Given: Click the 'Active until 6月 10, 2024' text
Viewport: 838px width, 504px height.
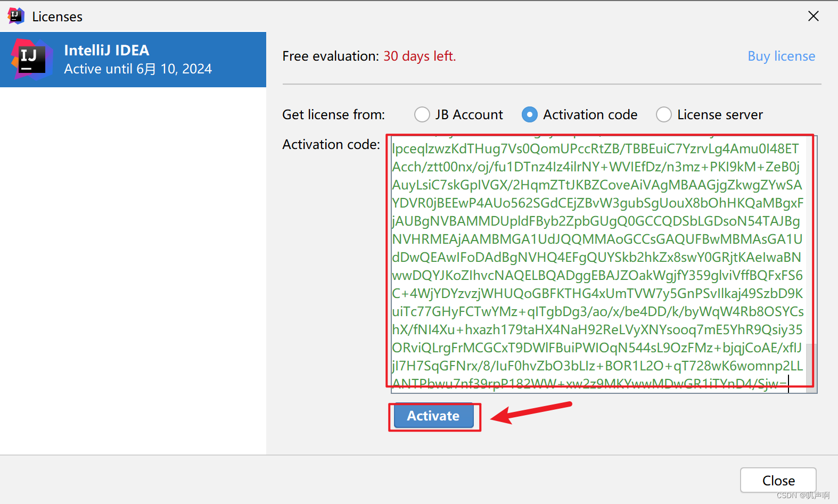Looking at the screenshot, I should point(138,69).
